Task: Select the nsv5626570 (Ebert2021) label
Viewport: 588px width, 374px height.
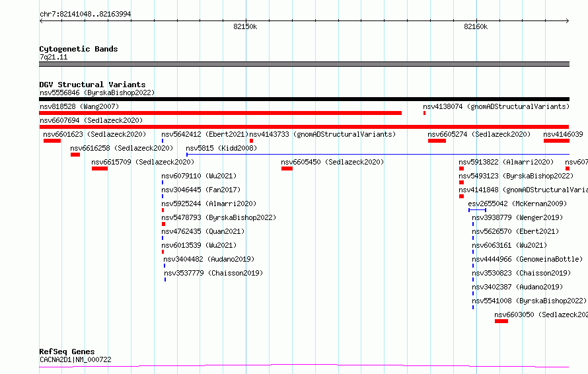Action: coord(515,231)
